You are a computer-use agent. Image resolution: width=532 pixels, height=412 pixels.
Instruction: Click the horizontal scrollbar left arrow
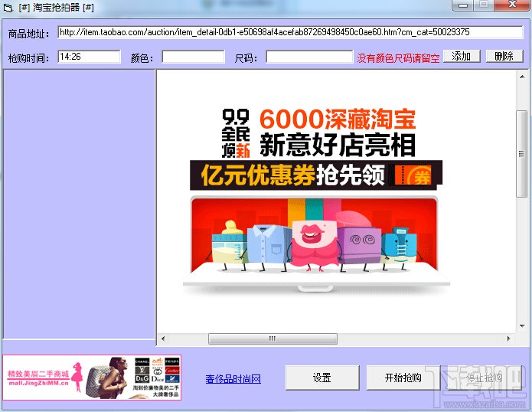pyautogui.click(x=163, y=338)
